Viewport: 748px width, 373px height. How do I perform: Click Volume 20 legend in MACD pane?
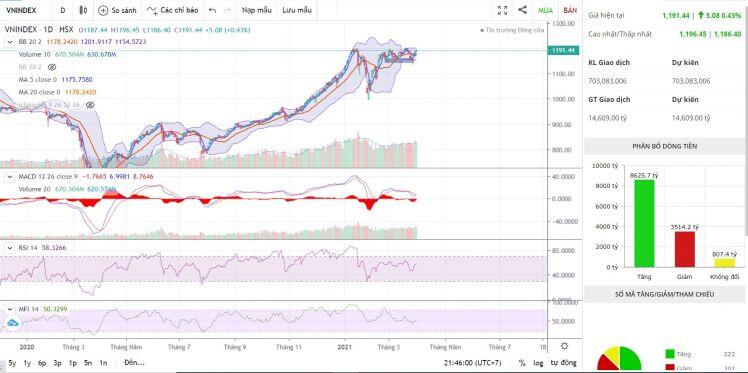34,189
